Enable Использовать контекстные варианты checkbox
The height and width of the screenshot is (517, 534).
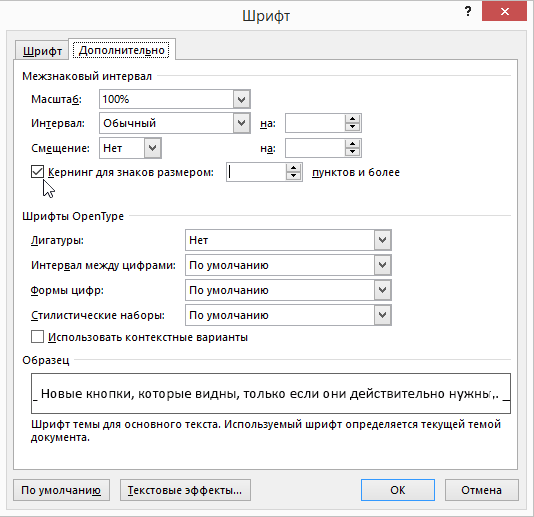coord(37,336)
